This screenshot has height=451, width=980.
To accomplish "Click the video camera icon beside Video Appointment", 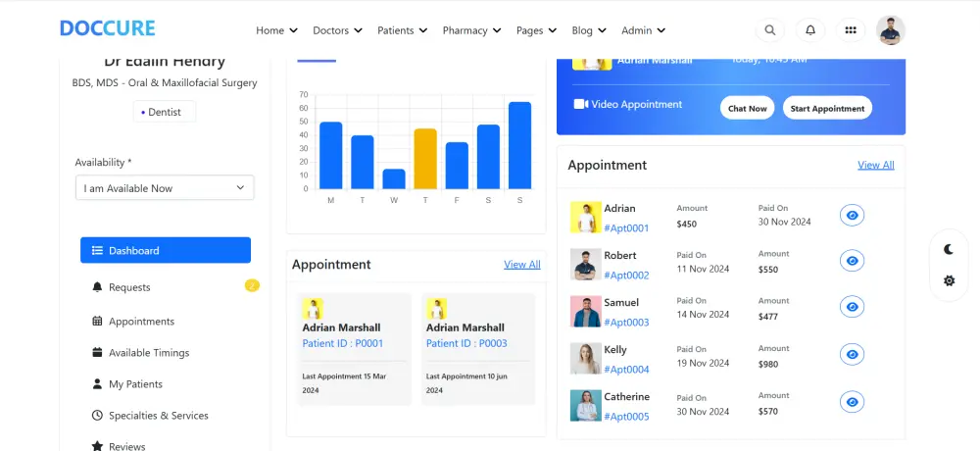I will pos(580,104).
